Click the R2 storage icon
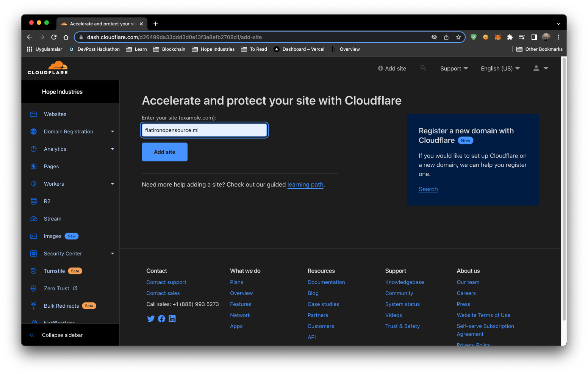This screenshot has width=588, height=374. click(x=34, y=201)
